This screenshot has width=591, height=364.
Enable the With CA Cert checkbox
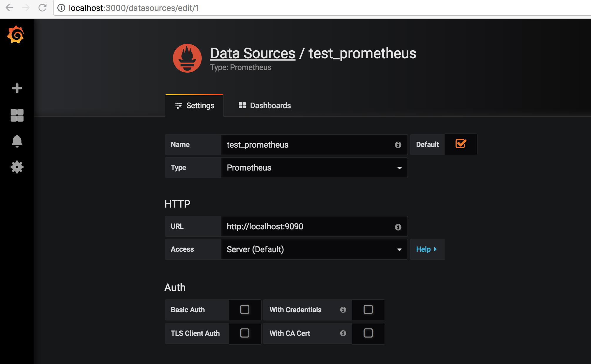coord(368,333)
